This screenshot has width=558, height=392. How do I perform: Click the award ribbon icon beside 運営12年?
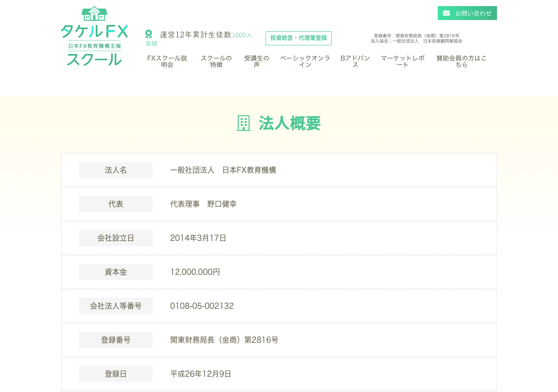(149, 34)
